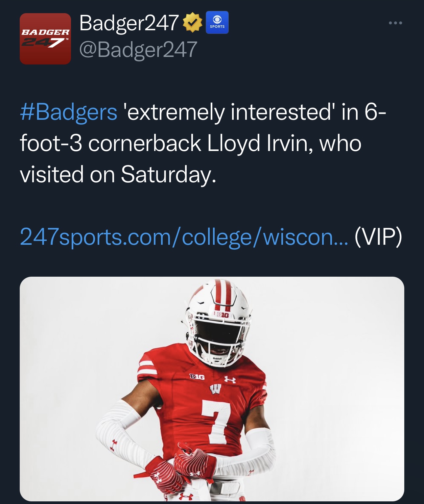Image resolution: width=424 pixels, height=504 pixels.
Task: Open the @Badger247 handle link
Action: point(138,49)
